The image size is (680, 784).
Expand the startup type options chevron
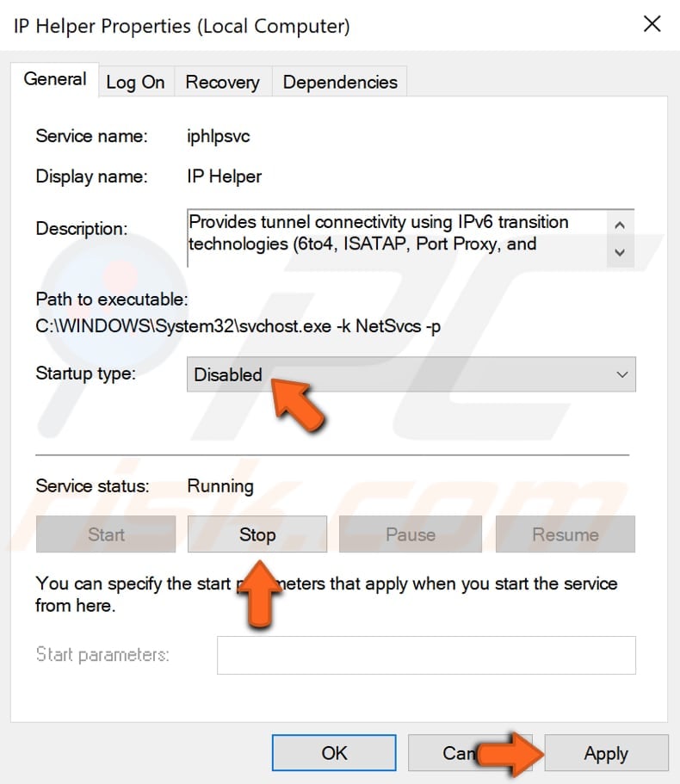(621, 374)
